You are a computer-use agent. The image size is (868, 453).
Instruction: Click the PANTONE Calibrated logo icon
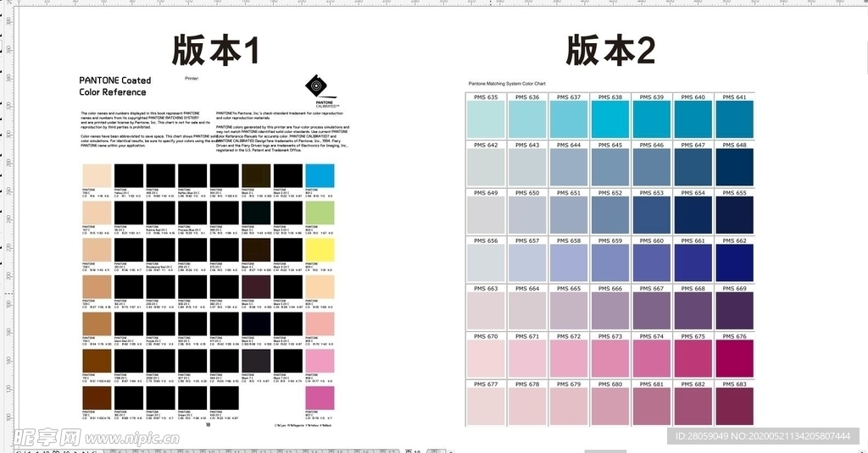coord(315,85)
